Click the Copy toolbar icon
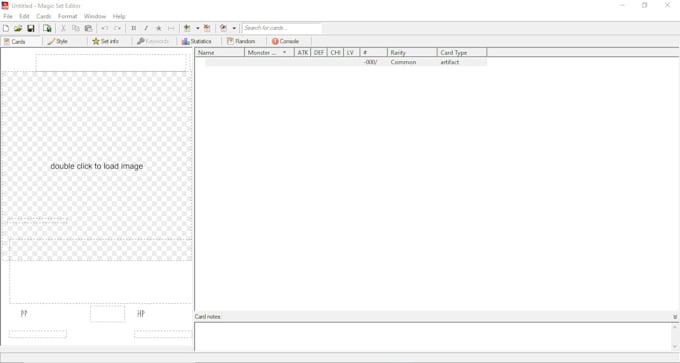 tap(76, 28)
